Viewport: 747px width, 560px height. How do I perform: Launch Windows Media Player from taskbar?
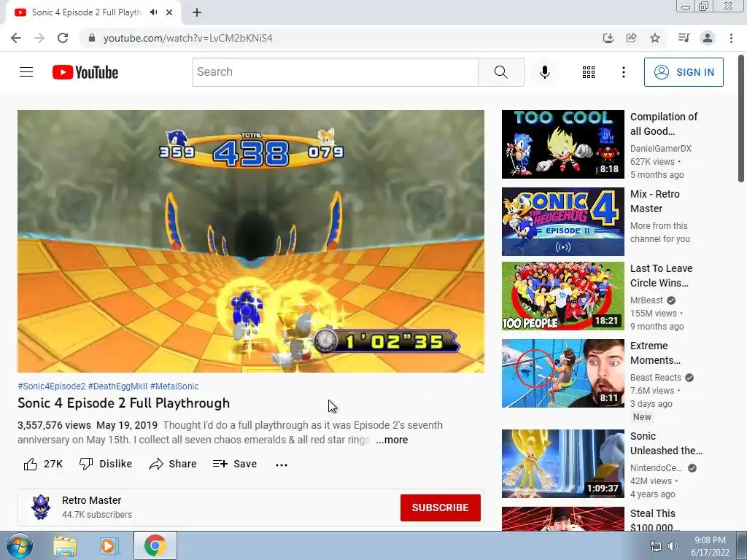109,545
